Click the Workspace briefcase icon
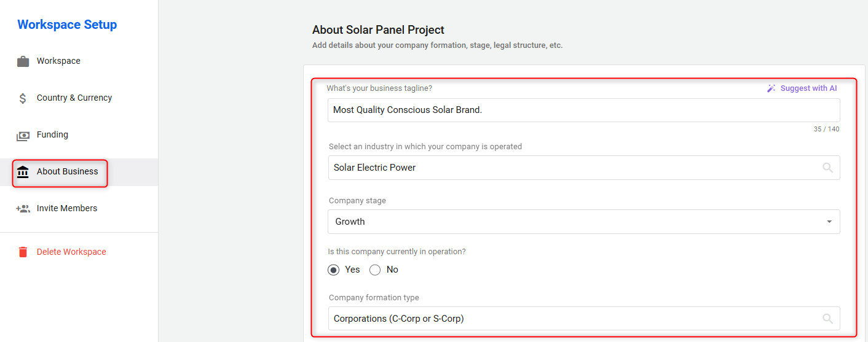The height and width of the screenshot is (342, 868). click(23, 61)
